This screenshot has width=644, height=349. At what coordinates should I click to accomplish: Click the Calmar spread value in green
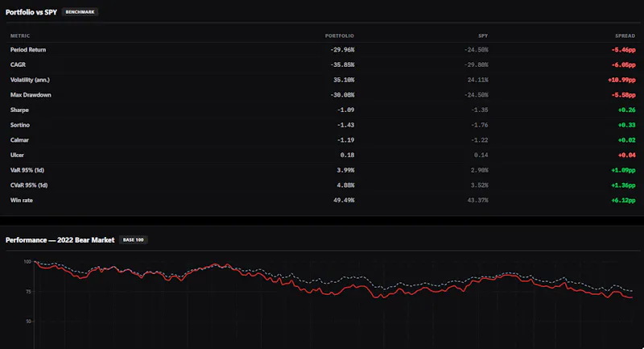627,139
